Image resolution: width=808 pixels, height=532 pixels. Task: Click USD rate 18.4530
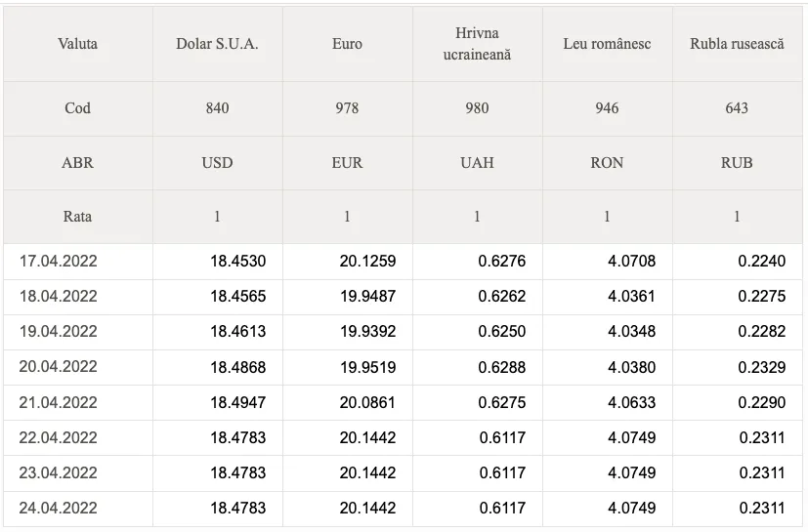[x=238, y=261]
